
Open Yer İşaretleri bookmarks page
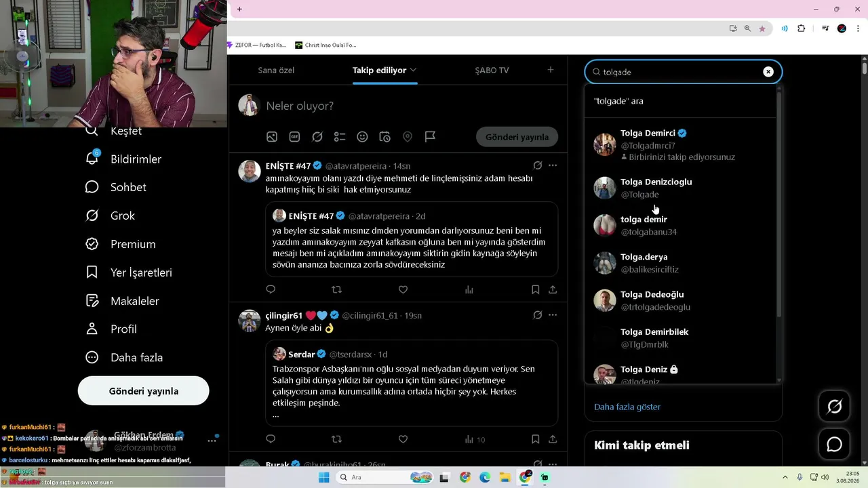pos(128,272)
